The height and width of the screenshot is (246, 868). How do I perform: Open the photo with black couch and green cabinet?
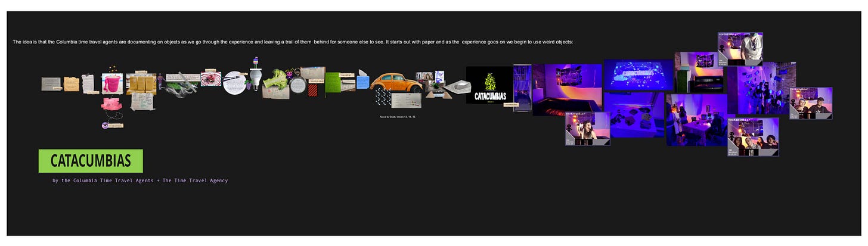pos(699,72)
